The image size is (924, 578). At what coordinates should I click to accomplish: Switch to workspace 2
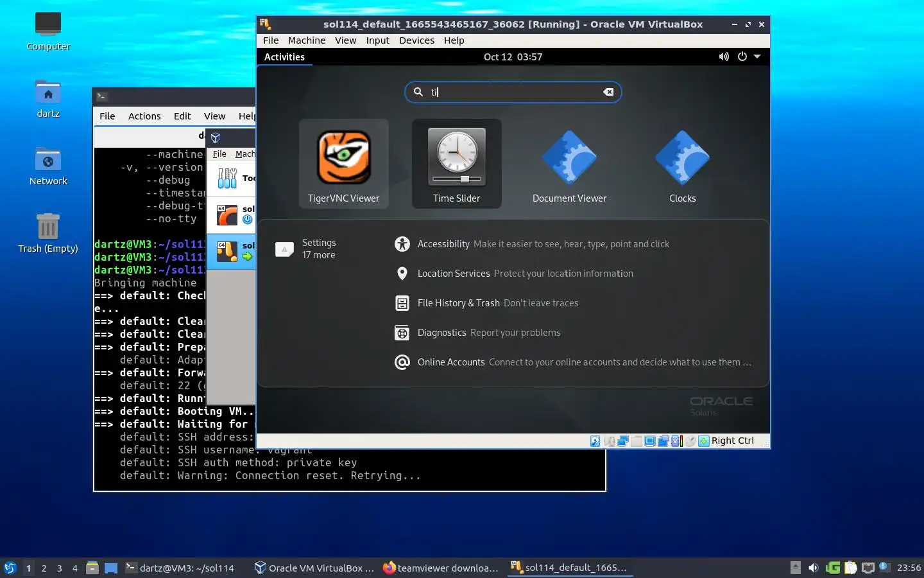[44, 568]
